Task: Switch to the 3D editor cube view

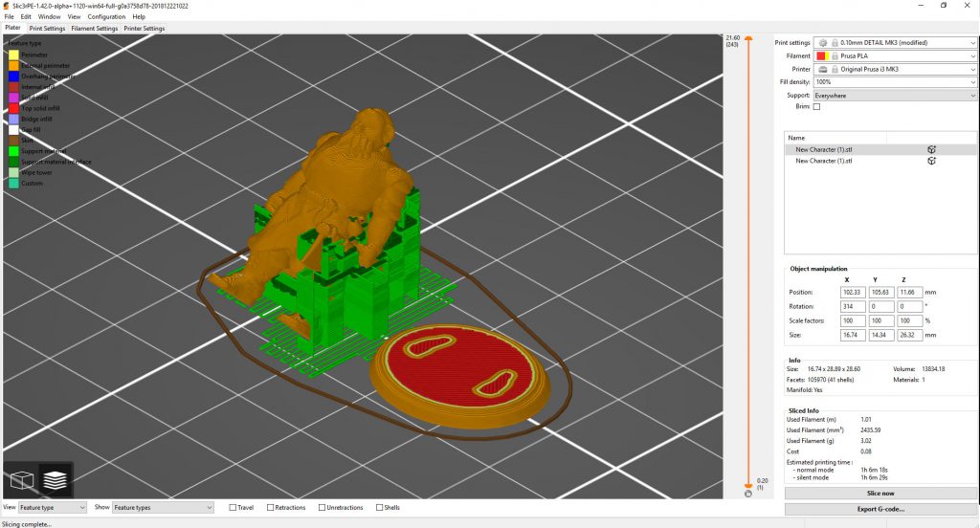Action: click(x=22, y=480)
